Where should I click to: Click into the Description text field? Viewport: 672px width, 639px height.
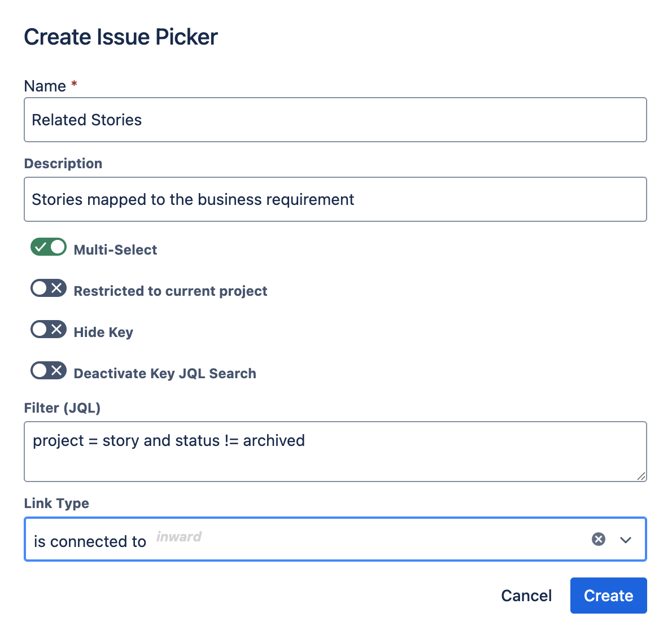click(x=335, y=199)
